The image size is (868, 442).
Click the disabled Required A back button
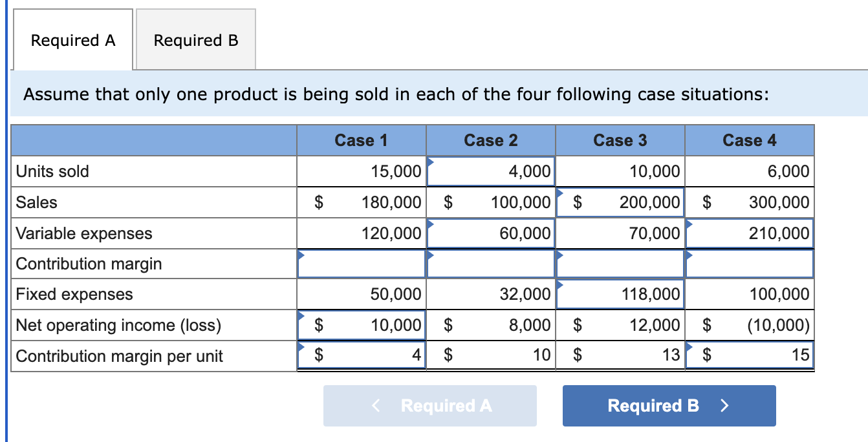[429, 406]
